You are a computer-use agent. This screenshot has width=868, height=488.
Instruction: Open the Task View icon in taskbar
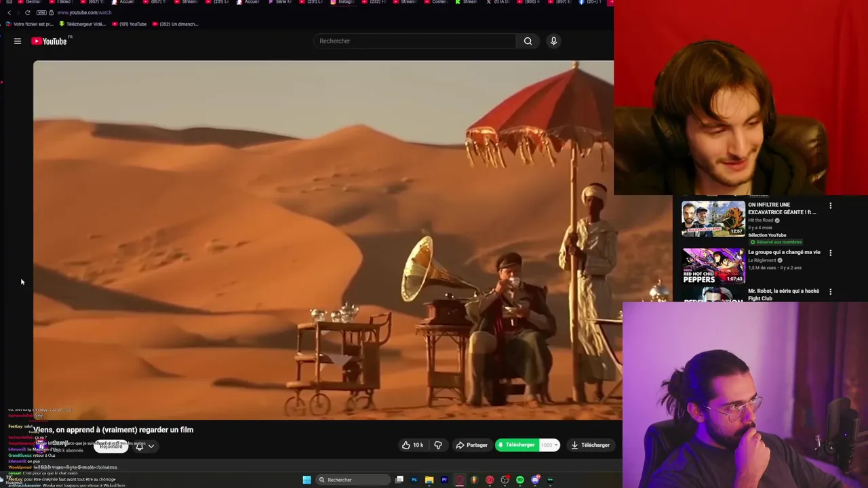(399, 480)
